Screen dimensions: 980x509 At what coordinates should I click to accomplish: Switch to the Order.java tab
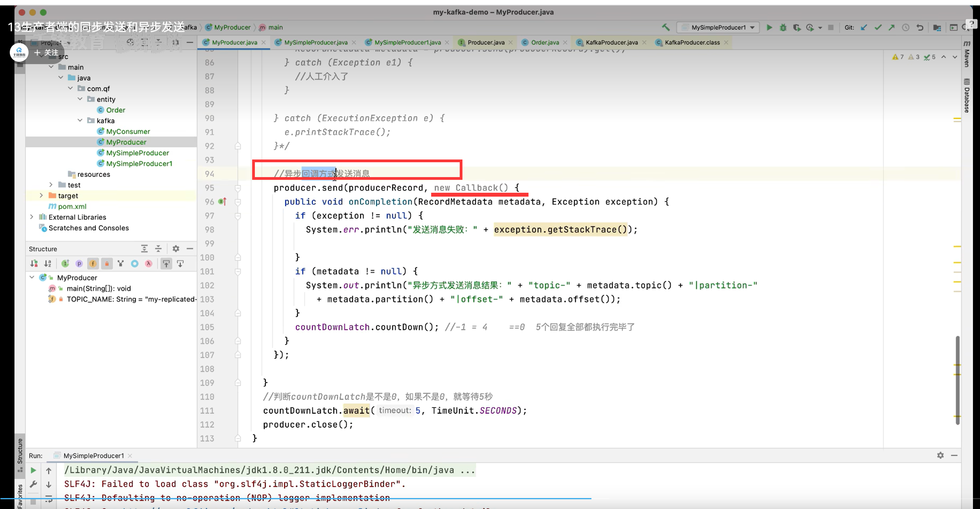(x=545, y=42)
